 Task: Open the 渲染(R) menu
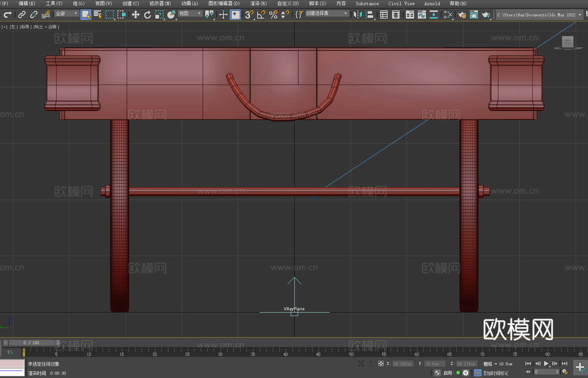[x=258, y=4]
